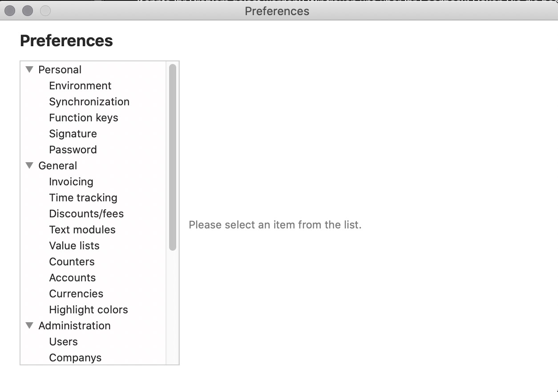
Task: Go to Password settings
Action: (73, 150)
